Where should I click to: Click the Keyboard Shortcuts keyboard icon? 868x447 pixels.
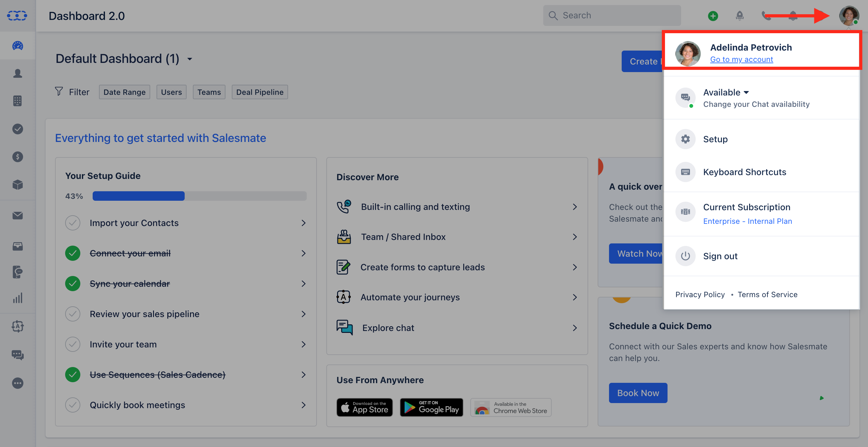pos(685,172)
